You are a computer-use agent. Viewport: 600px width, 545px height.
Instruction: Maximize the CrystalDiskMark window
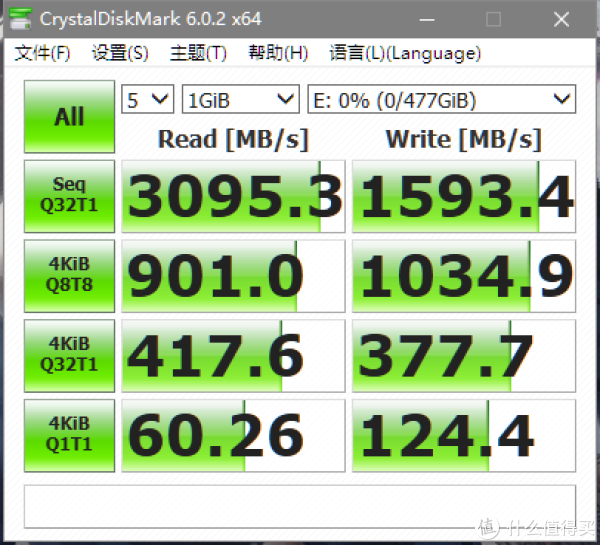(x=493, y=19)
